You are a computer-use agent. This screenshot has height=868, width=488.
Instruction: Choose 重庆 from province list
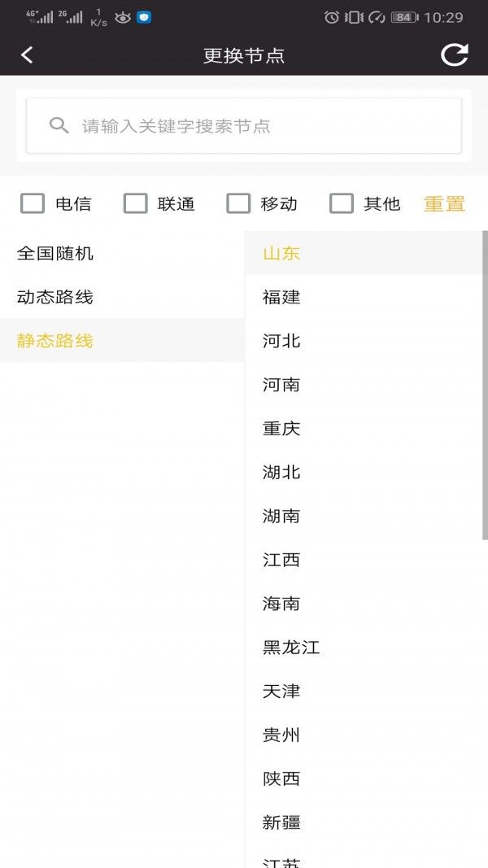(281, 429)
